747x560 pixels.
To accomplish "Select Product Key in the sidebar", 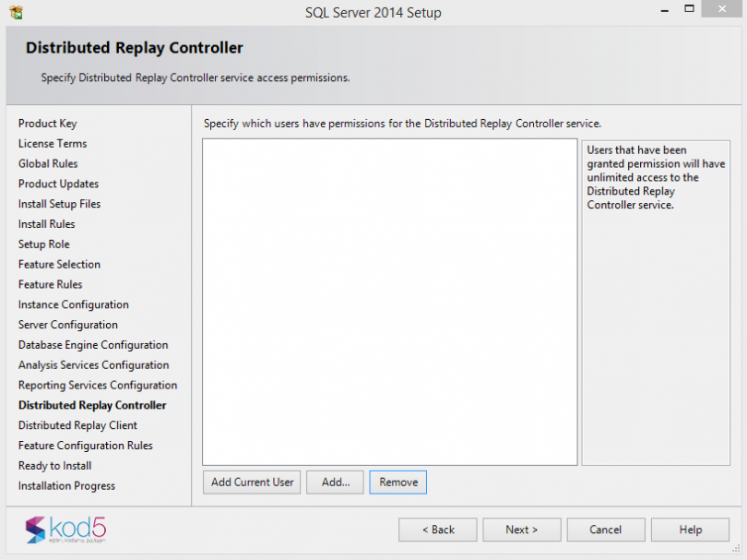I will point(47,123).
